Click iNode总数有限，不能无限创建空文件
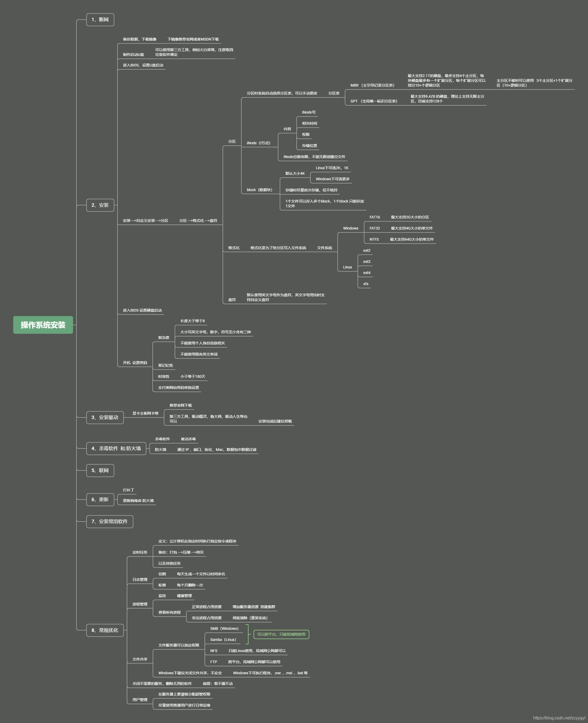The height and width of the screenshot is (723, 588). (x=314, y=157)
